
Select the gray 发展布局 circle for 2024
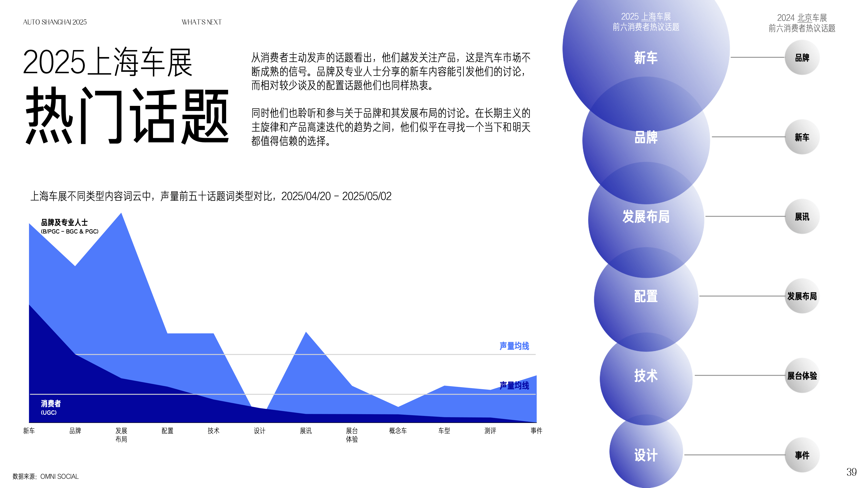[802, 296]
